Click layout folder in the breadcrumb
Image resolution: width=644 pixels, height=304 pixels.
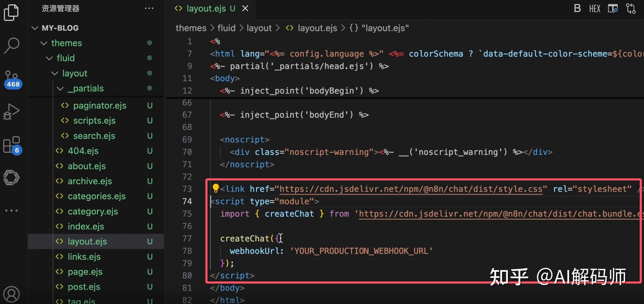pos(259,28)
